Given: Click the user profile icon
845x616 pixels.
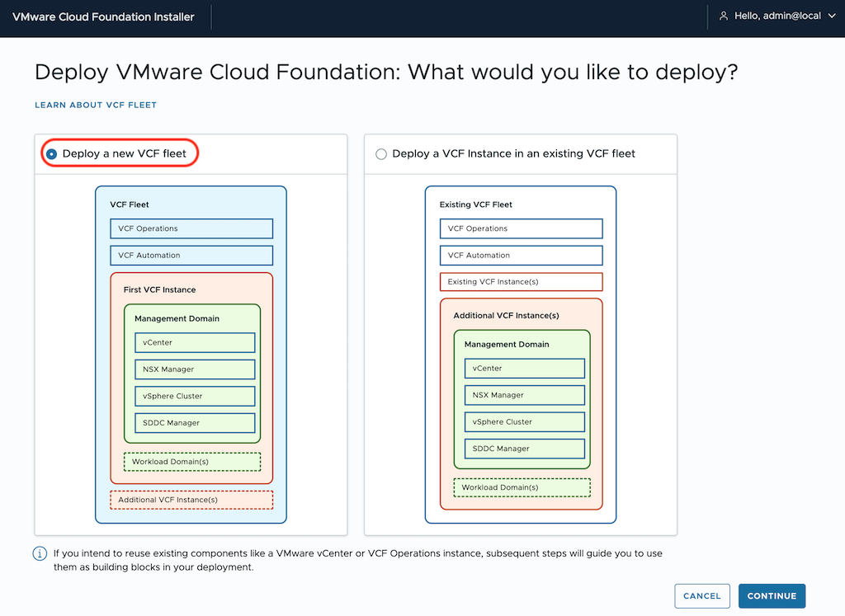Looking at the screenshot, I should [724, 16].
